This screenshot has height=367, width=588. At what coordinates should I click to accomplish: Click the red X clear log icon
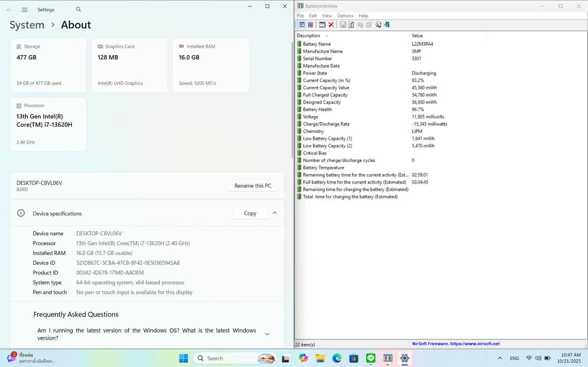331,25
